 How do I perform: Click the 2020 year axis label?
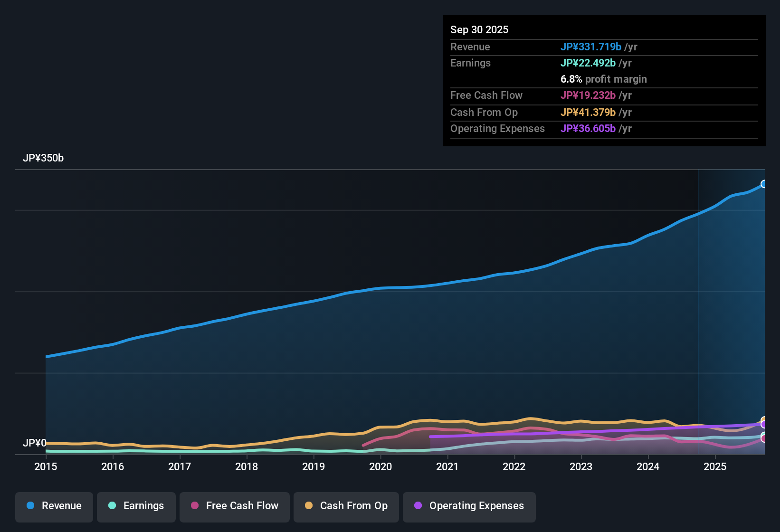(380, 467)
